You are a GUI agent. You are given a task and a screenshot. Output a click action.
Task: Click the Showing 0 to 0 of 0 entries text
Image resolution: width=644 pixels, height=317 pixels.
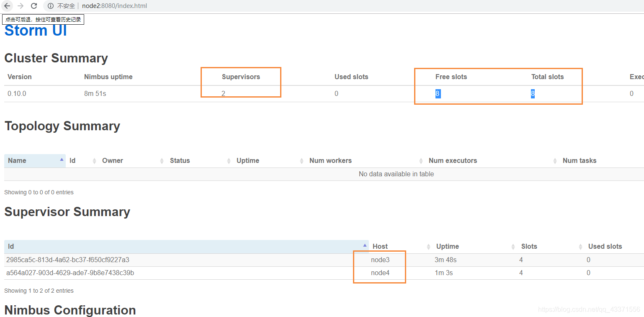point(39,193)
